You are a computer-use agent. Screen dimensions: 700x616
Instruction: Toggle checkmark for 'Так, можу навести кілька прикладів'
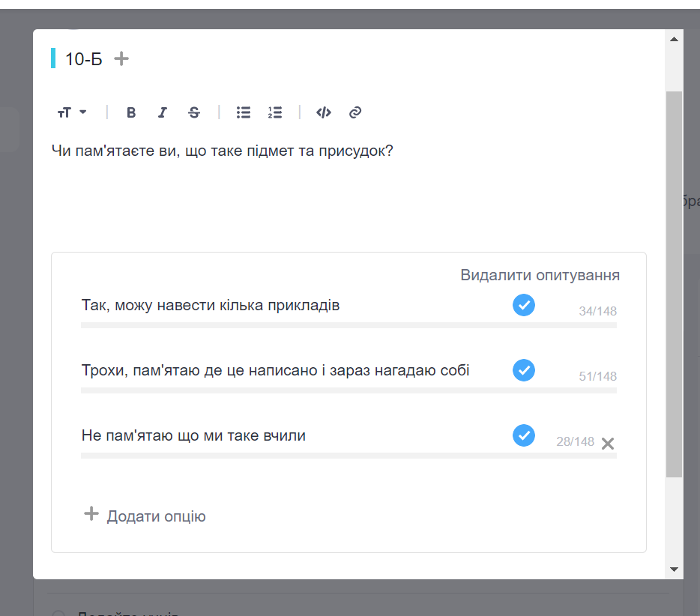pos(524,305)
